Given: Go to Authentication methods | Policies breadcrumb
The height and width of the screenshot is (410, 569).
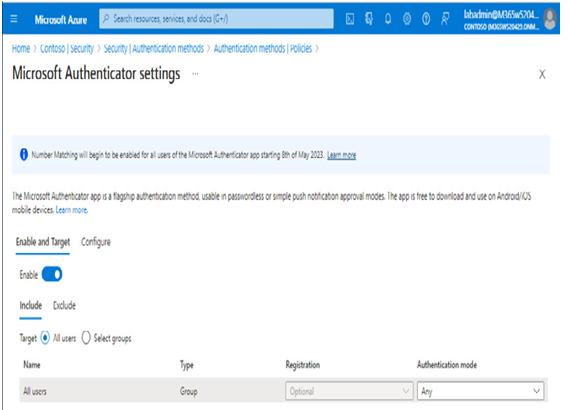Looking at the screenshot, I should [263, 48].
